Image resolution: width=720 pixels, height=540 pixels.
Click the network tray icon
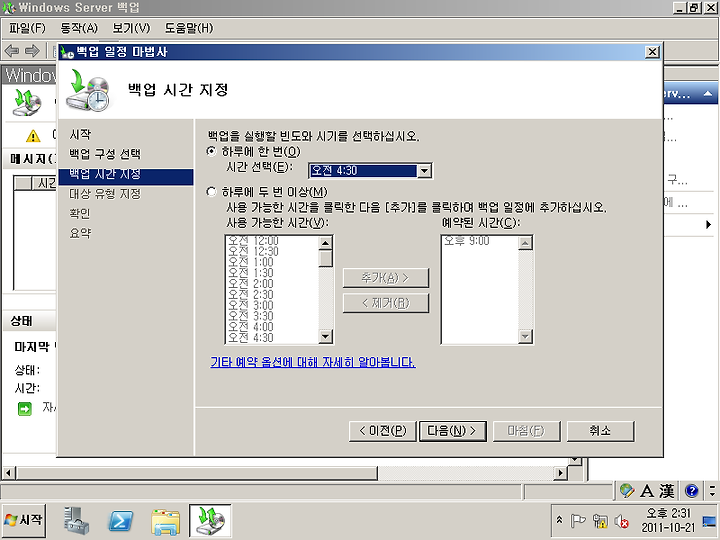tap(599, 521)
